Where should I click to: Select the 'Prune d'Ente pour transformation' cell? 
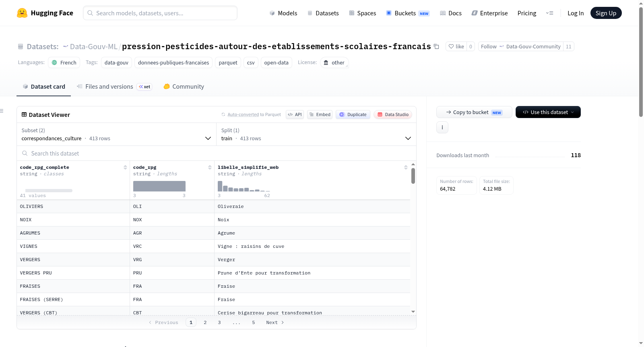(x=312, y=273)
